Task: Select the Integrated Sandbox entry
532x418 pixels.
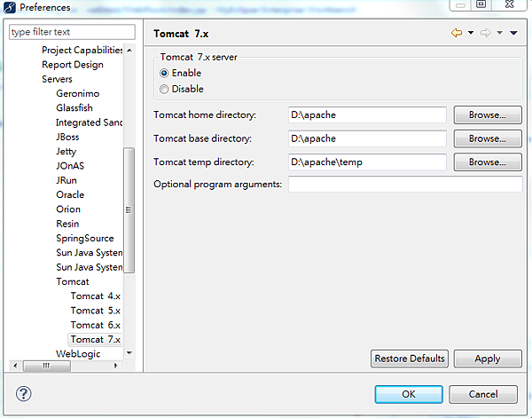Action: coord(90,122)
